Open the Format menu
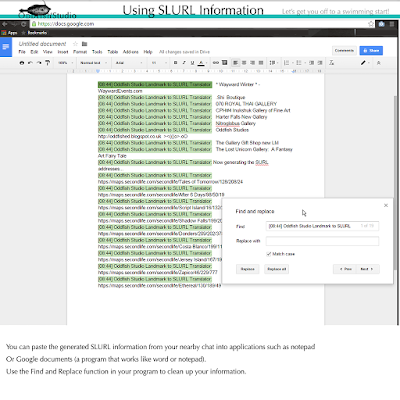 (80, 52)
